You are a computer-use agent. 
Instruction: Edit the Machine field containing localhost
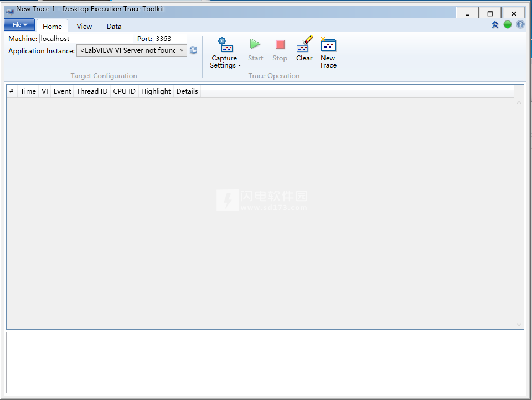tap(86, 38)
